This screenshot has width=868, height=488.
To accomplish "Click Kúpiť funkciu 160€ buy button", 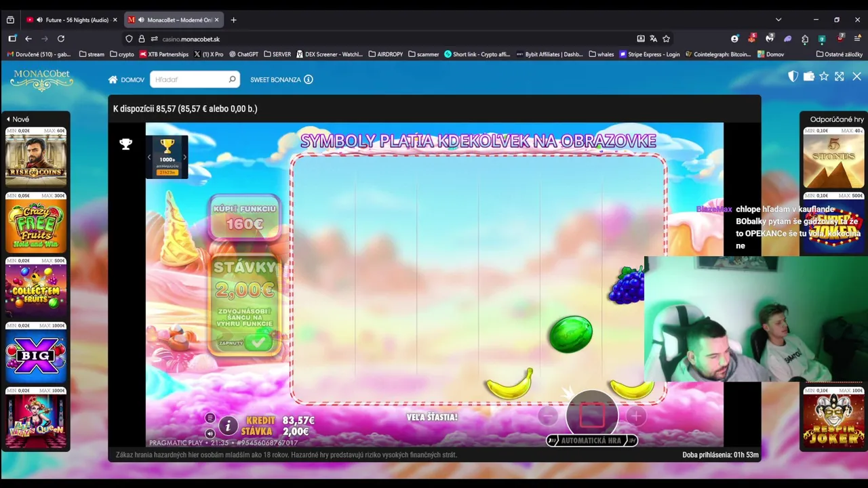I will tap(245, 218).
